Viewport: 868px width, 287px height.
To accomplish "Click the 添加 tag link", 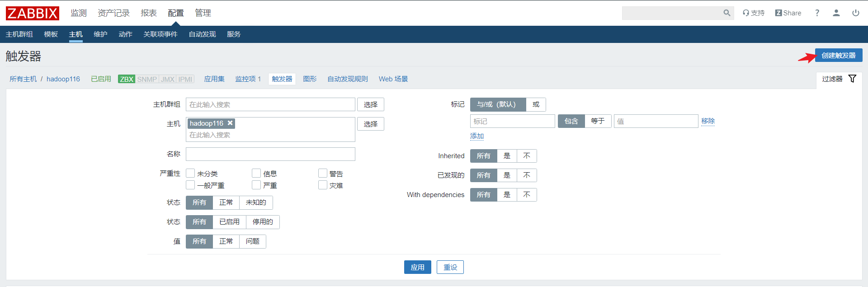I will 477,136.
